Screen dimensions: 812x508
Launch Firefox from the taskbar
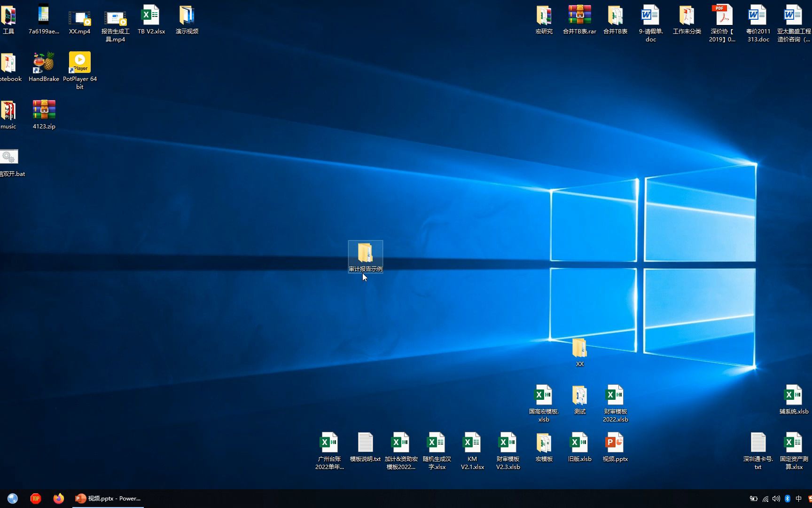pos(58,499)
